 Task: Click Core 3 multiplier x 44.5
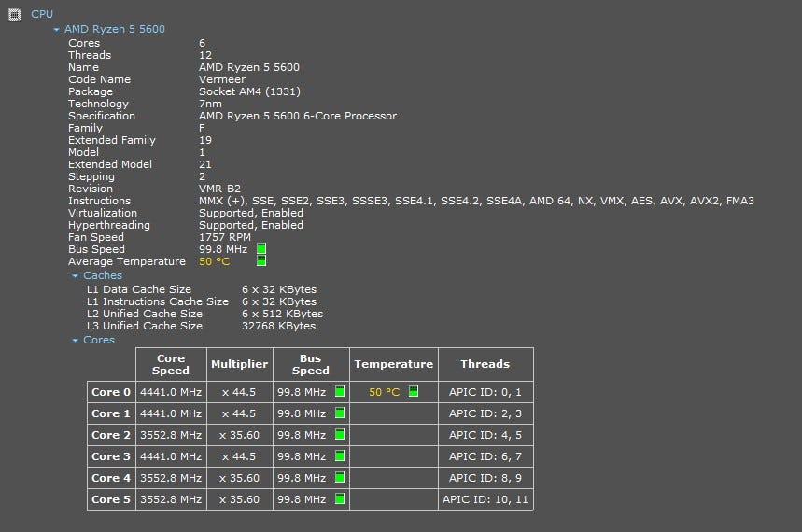point(239,456)
